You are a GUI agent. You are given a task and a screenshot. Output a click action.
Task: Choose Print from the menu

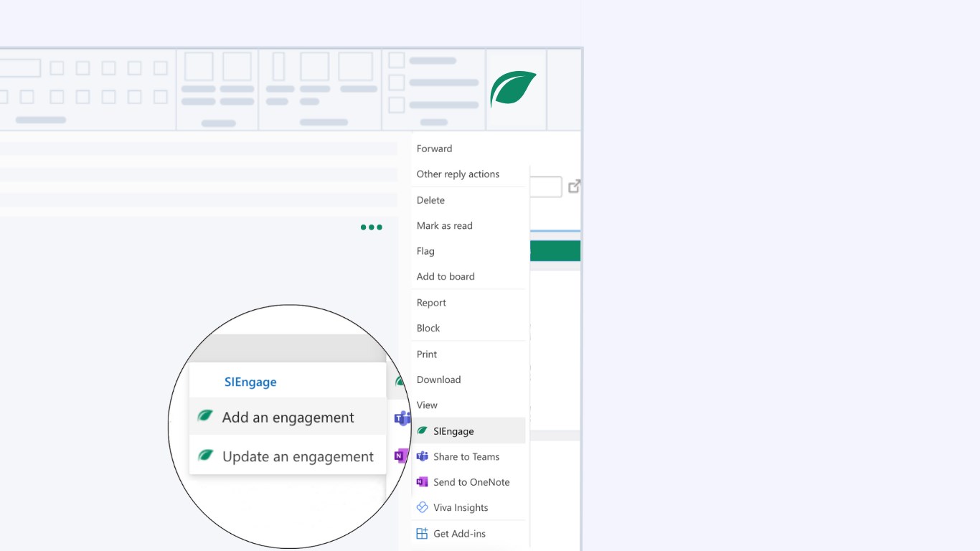point(427,354)
